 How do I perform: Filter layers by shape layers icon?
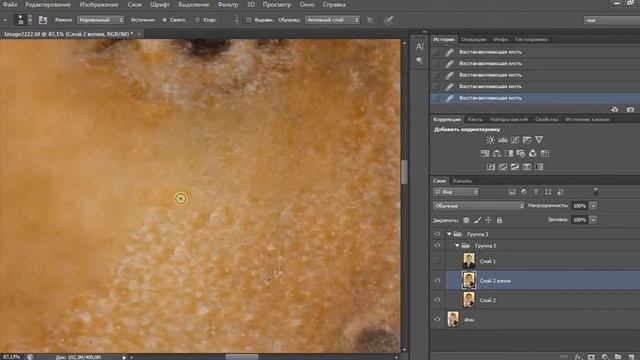(548, 192)
